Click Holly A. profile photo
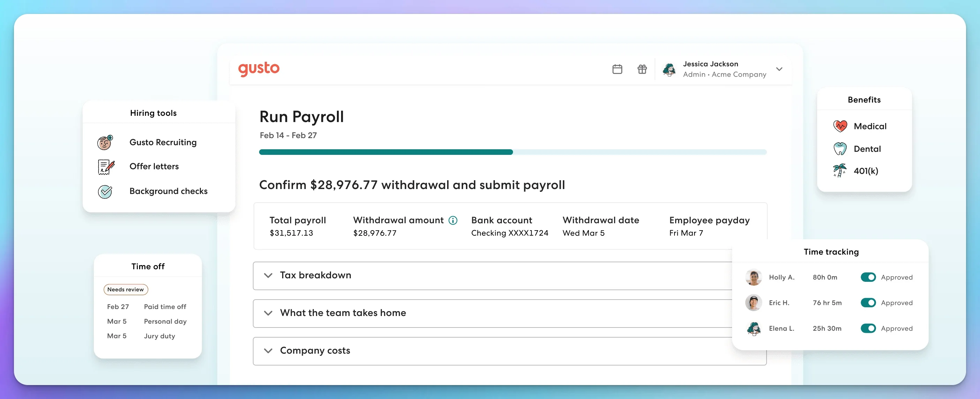980x399 pixels. click(x=753, y=277)
